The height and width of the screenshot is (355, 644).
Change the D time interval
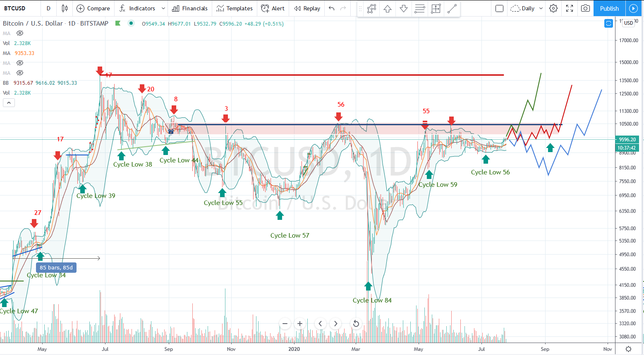click(x=48, y=8)
